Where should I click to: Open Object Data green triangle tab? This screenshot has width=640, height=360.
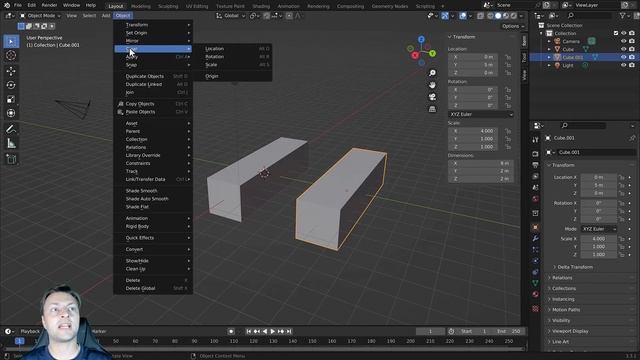coord(536,283)
